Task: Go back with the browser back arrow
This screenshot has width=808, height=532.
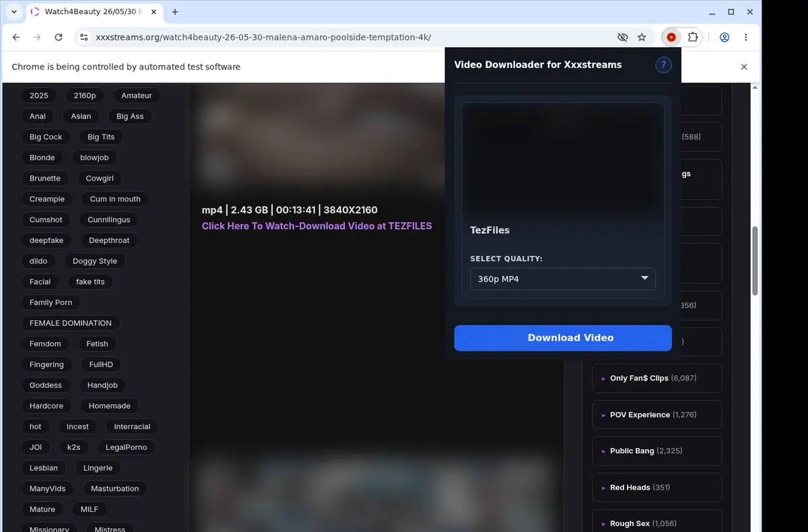Action: coord(16,38)
